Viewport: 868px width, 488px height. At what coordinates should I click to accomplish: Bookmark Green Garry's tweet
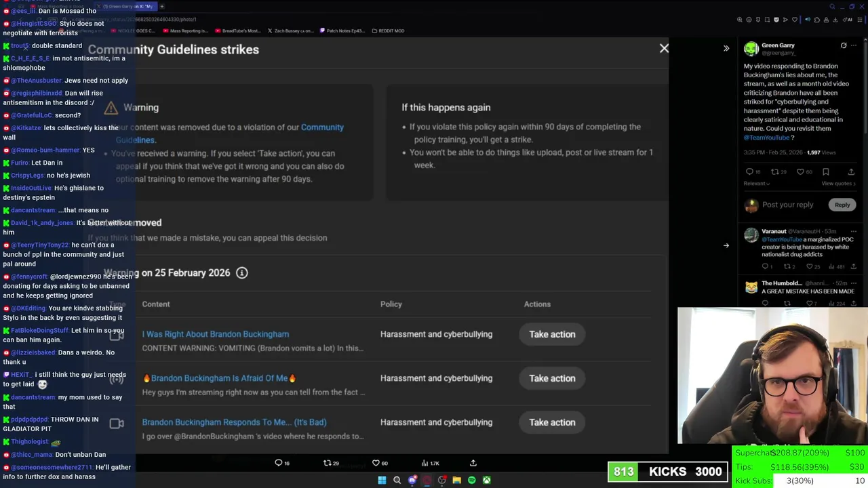(826, 172)
